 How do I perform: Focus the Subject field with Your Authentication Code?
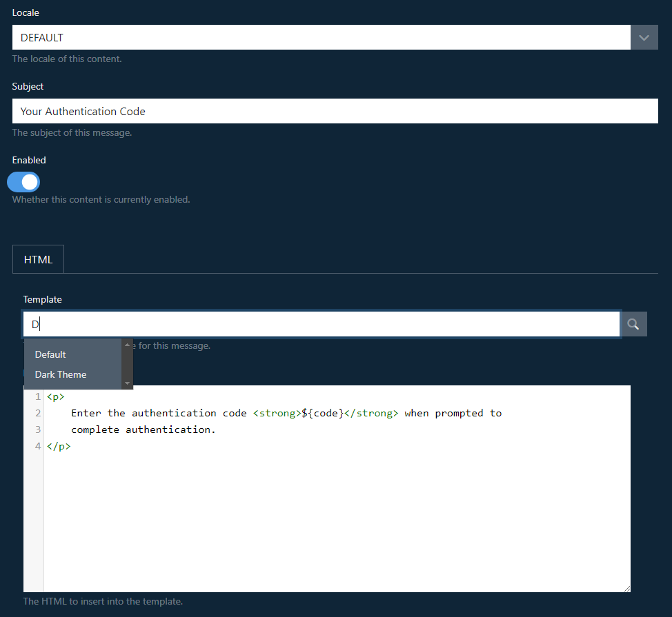[335, 111]
